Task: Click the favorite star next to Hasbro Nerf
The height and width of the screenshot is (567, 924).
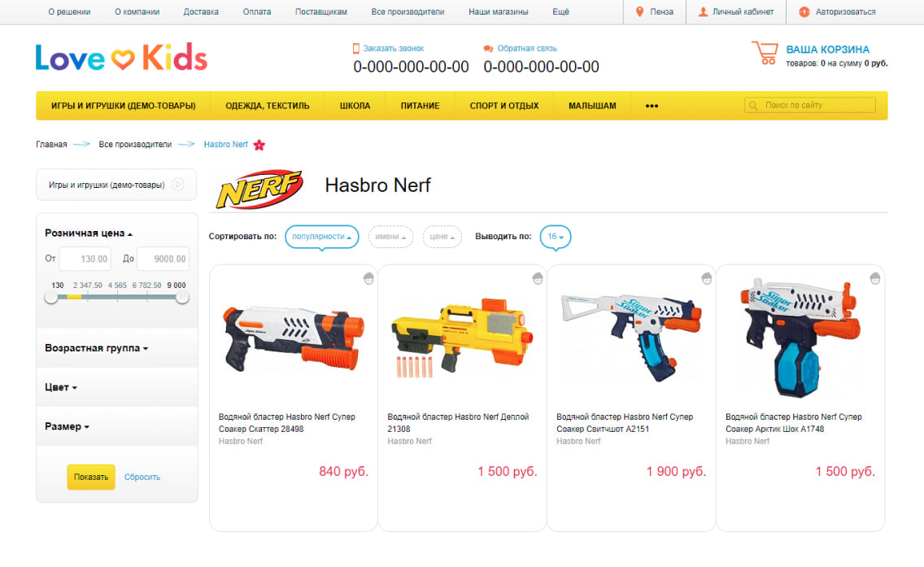Action: click(x=259, y=145)
